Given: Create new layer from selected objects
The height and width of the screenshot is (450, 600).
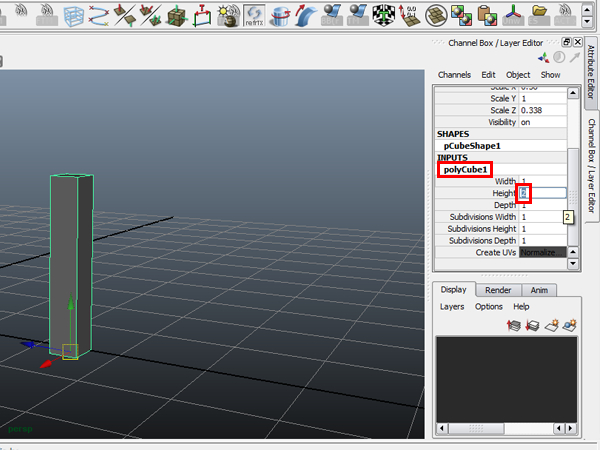Looking at the screenshot, I should [569, 325].
